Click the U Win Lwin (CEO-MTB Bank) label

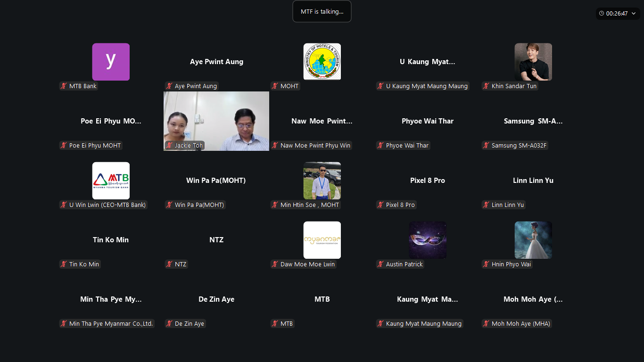pyautogui.click(x=107, y=205)
